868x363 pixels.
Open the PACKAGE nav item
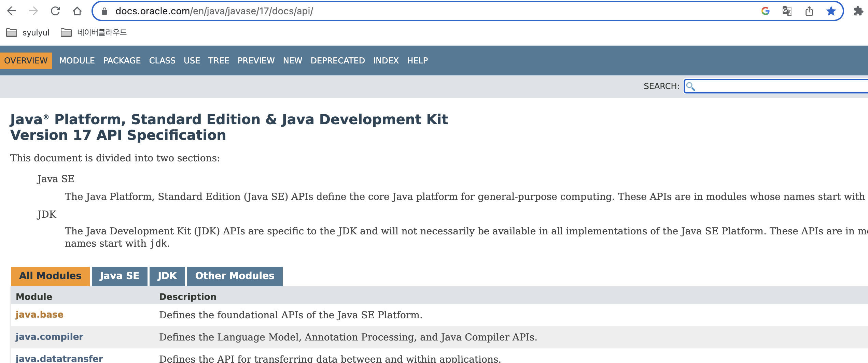click(x=122, y=60)
